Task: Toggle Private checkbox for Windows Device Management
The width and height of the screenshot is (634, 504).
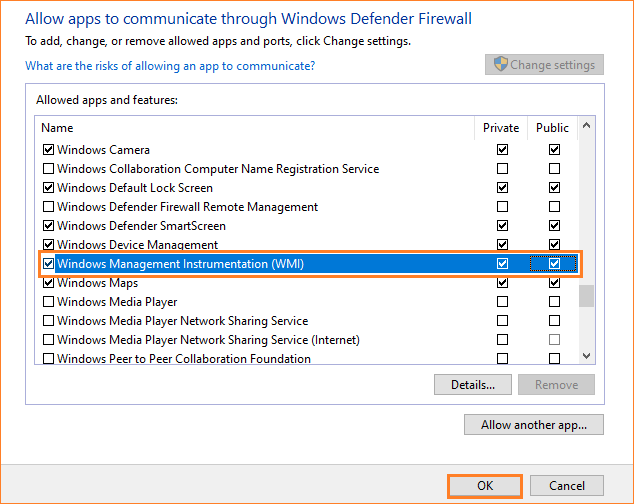Action: coord(502,245)
